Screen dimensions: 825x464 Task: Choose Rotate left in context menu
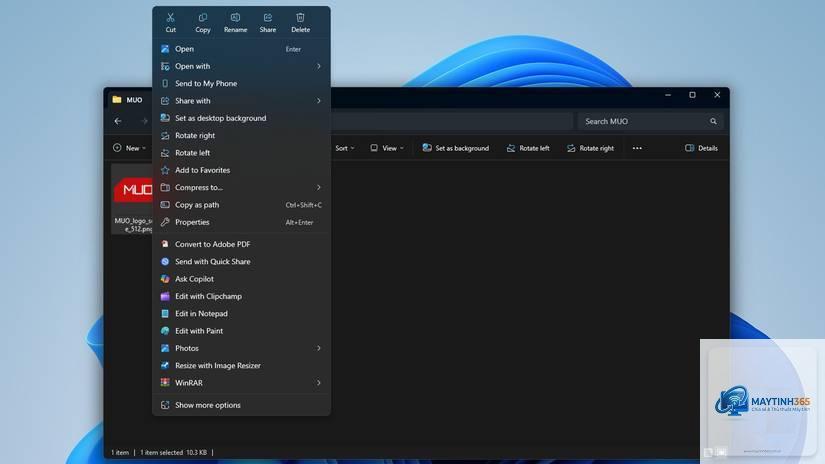point(242,153)
